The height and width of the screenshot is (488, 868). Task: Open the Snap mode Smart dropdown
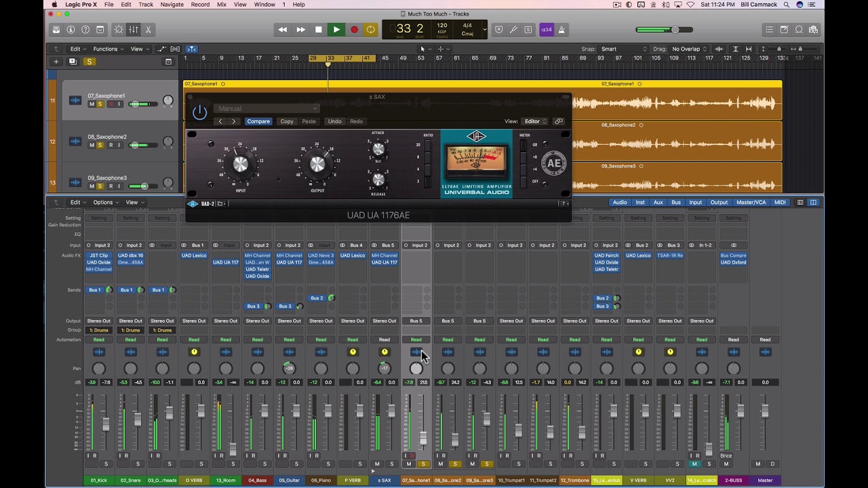[624, 49]
